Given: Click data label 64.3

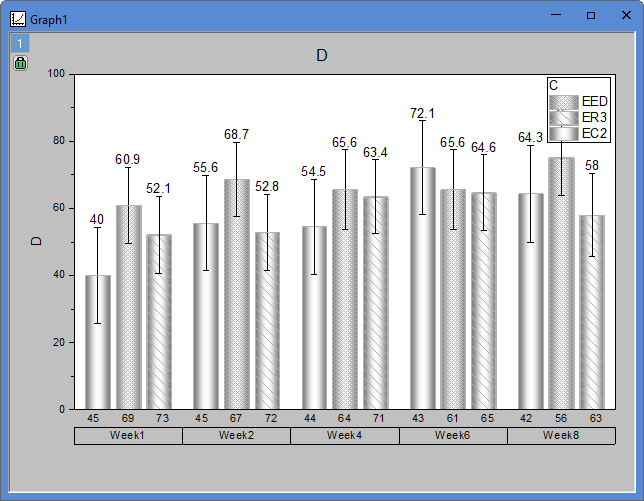Looking at the screenshot, I should coord(530,137).
